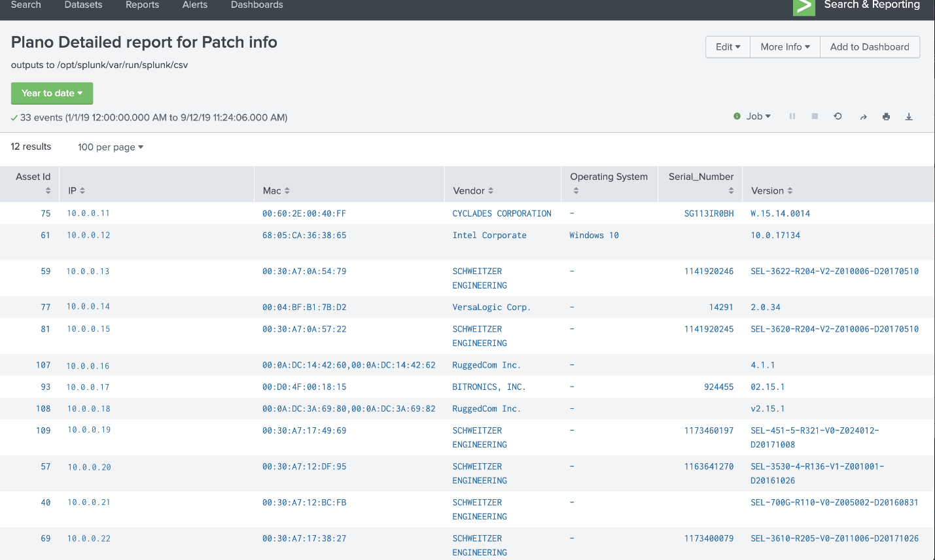This screenshot has height=560, width=935.
Task: Click the green job status info icon
Action: pyautogui.click(x=737, y=116)
